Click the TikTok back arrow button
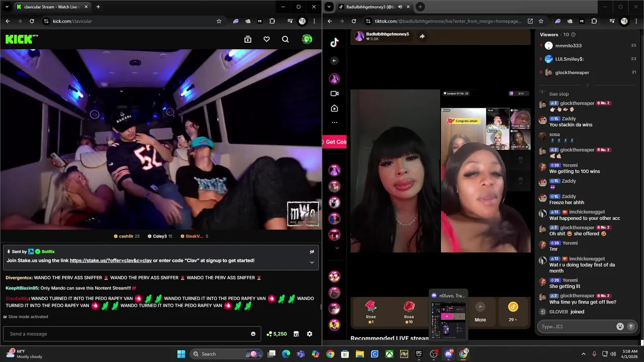Viewport: 644px width, 362px height. click(x=335, y=60)
